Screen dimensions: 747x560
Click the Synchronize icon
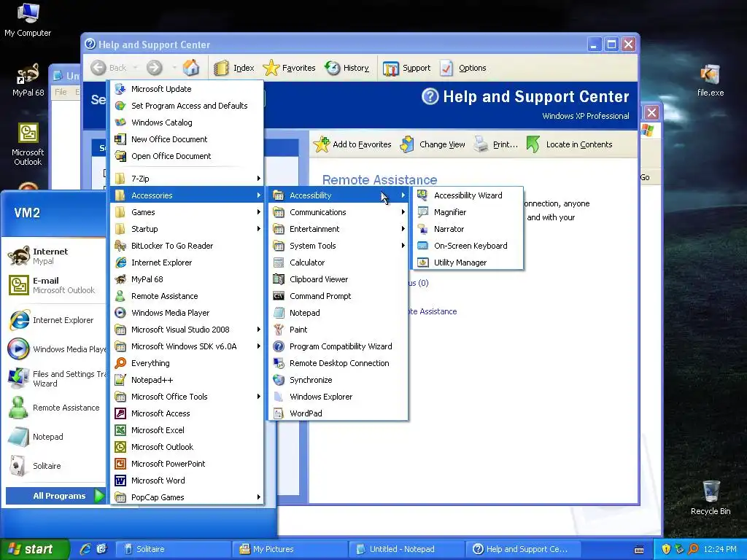point(279,380)
